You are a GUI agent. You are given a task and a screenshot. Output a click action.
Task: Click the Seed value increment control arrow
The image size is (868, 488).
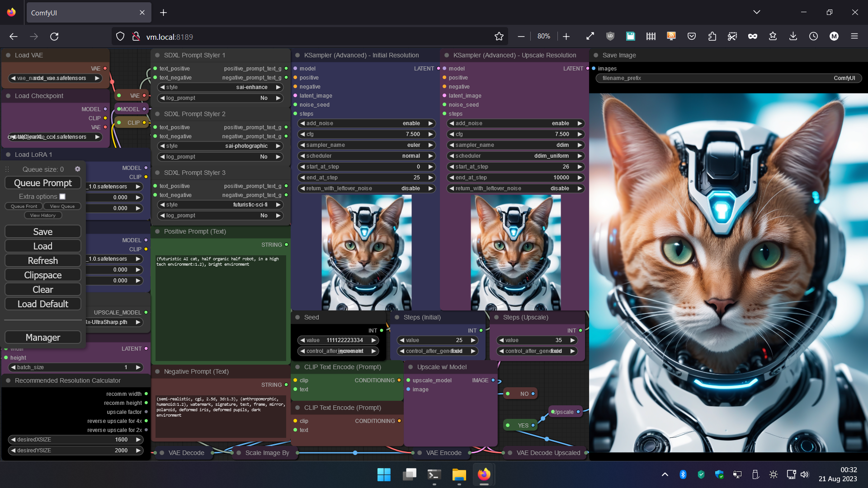[x=374, y=340]
